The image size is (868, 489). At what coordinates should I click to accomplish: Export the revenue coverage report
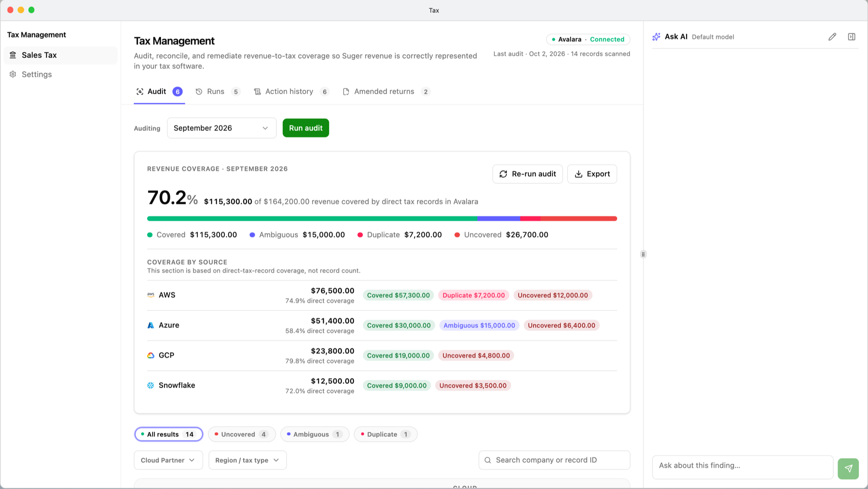(x=592, y=174)
